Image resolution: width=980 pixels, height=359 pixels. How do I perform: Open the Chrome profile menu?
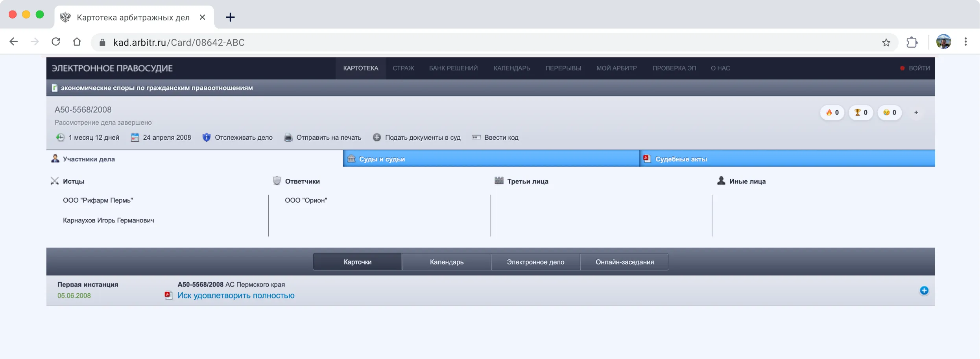[x=943, y=41]
